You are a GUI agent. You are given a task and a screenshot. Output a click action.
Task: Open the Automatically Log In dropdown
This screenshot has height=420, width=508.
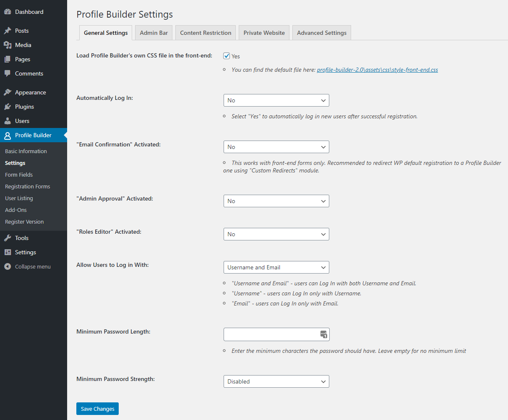(276, 100)
